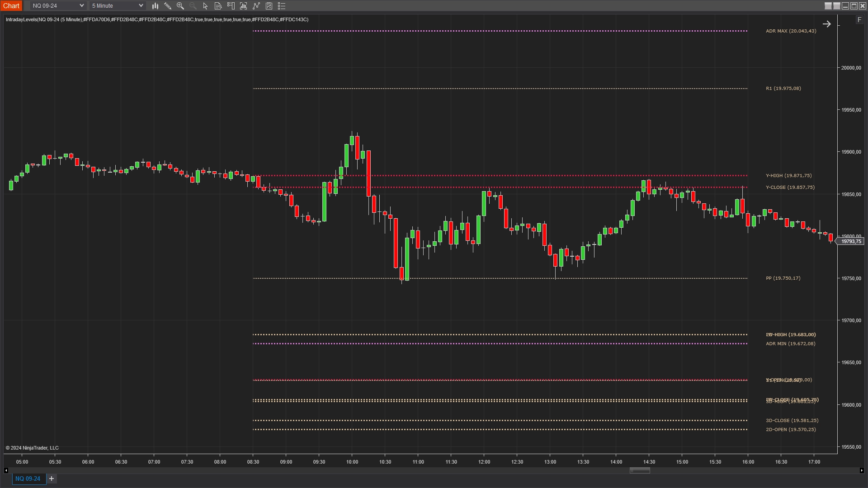Click the 19950,00 price axis label
Image resolution: width=868 pixels, height=488 pixels.
point(851,110)
